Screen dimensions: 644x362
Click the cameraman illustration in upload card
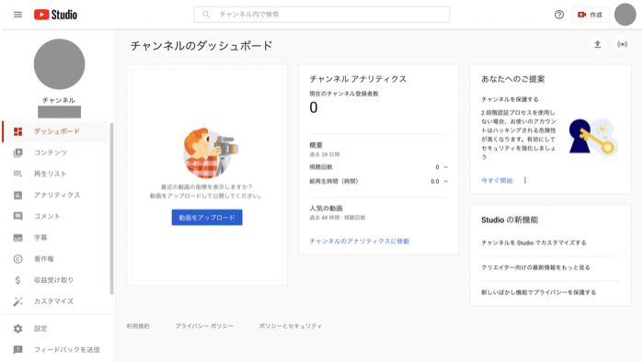point(210,153)
